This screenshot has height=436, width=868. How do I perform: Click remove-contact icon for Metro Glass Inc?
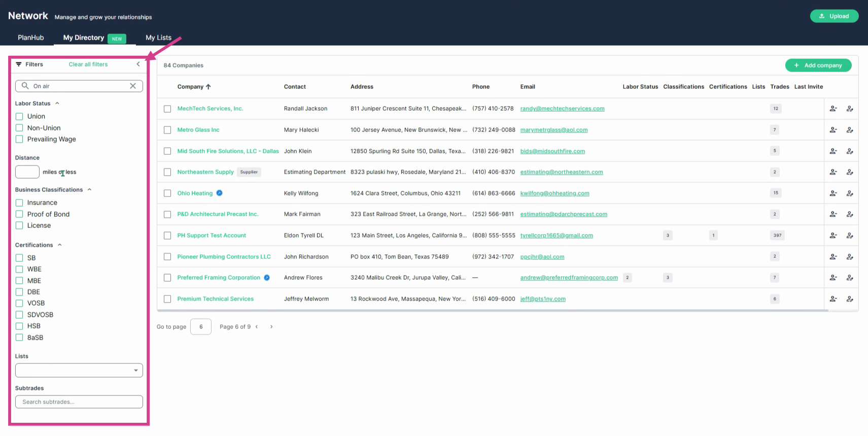pos(833,130)
